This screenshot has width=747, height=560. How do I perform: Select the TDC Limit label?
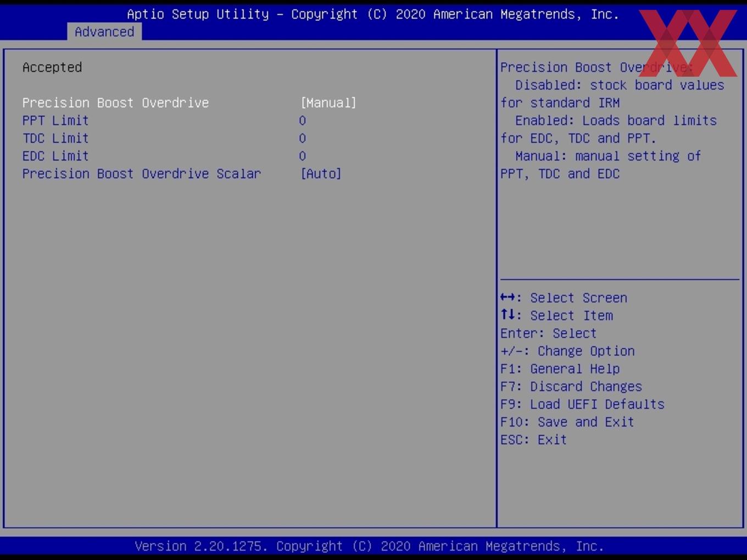pos(55,138)
